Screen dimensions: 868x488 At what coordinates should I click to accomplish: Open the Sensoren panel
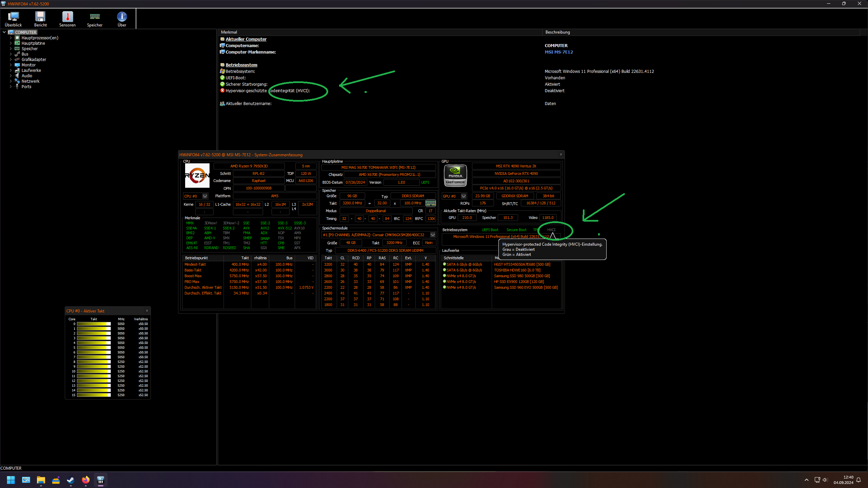tap(67, 19)
